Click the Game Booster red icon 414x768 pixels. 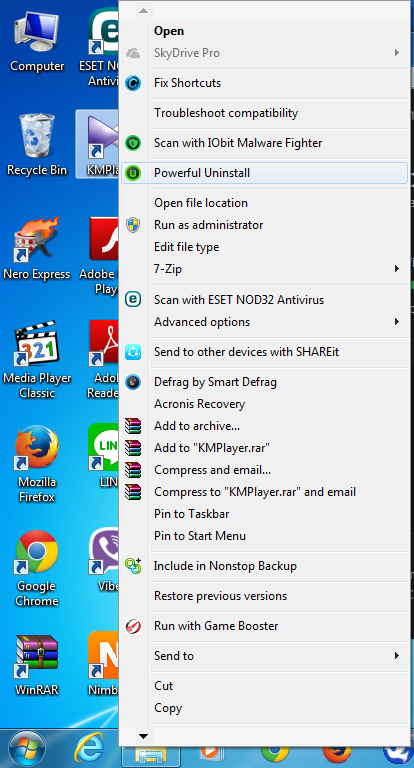(133, 626)
